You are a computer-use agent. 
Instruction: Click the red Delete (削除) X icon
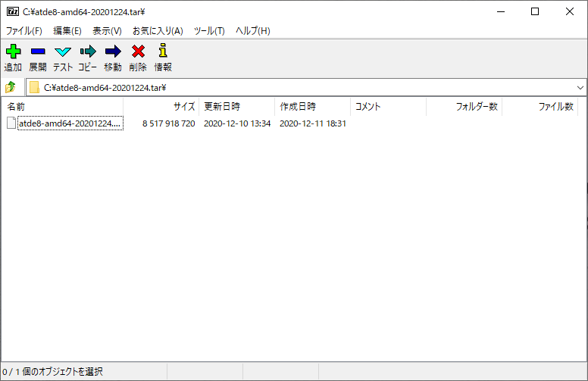138,52
